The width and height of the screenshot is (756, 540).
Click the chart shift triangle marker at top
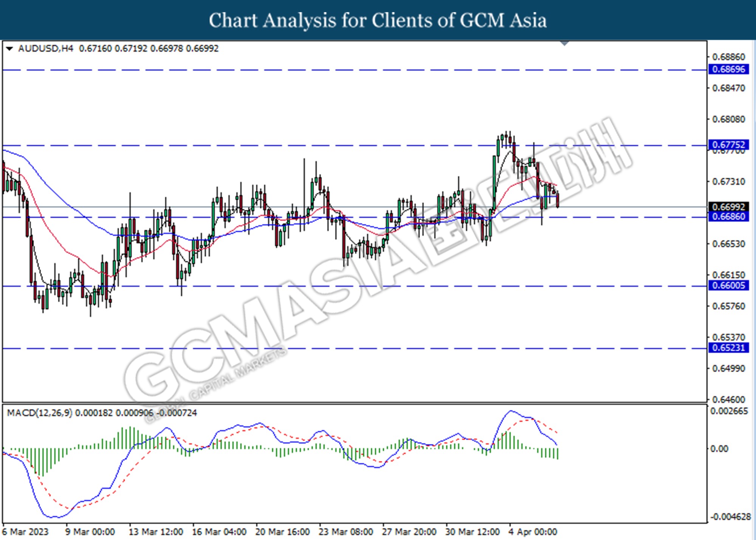click(x=564, y=43)
